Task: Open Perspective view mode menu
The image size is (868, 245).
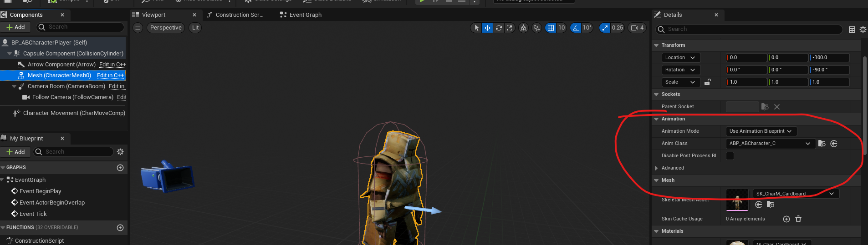Action: [x=166, y=28]
